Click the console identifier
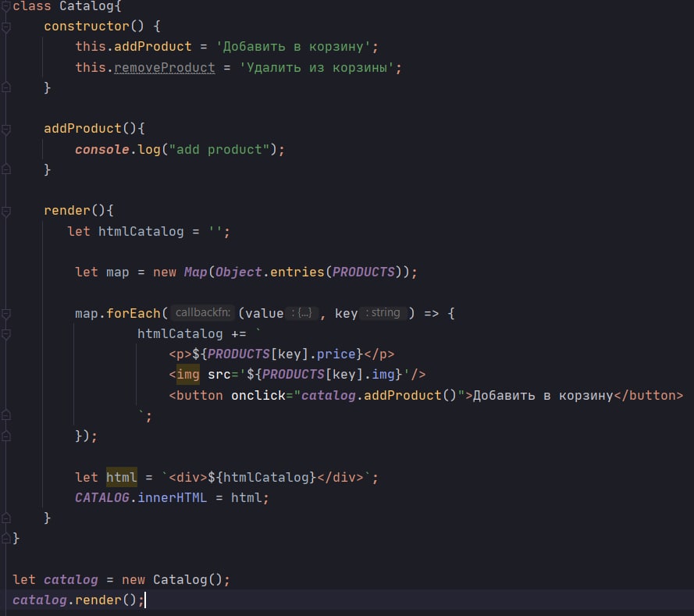The image size is (694, 616). 102,150
